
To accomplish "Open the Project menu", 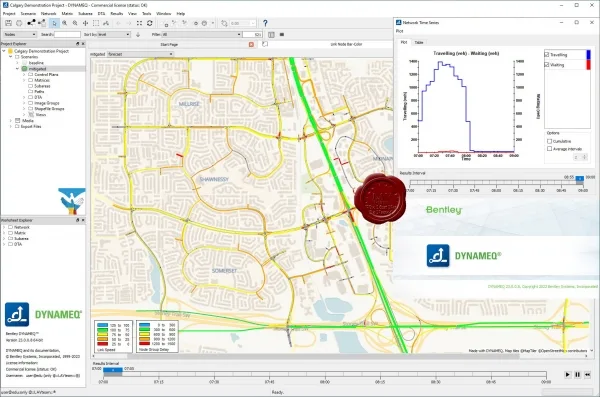I will point(9,13).
